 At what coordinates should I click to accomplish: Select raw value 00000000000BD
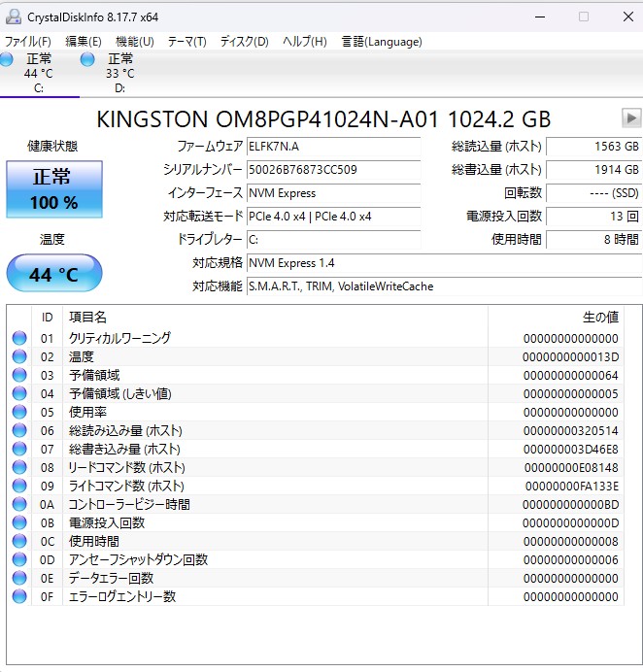coord(570,504)
